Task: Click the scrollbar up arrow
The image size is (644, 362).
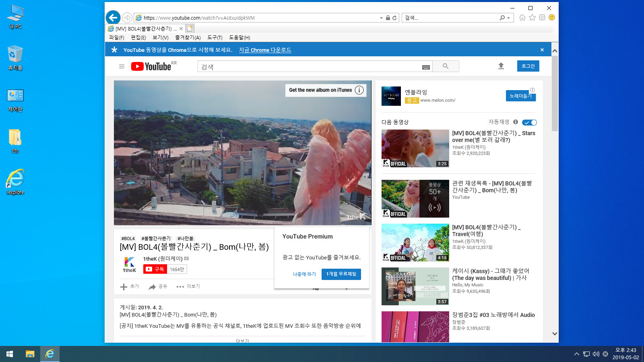Action: (x=555, y=51)
